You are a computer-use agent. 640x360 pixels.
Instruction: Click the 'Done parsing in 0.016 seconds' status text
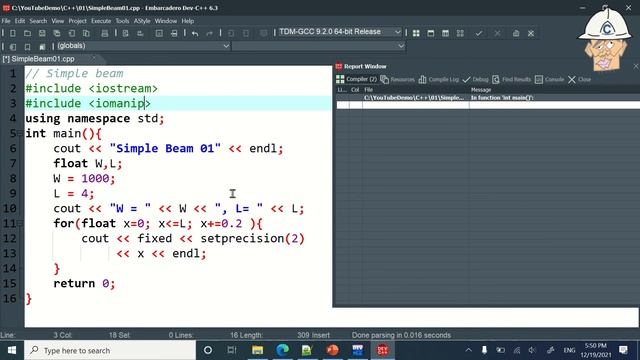[x=401, y=335]
